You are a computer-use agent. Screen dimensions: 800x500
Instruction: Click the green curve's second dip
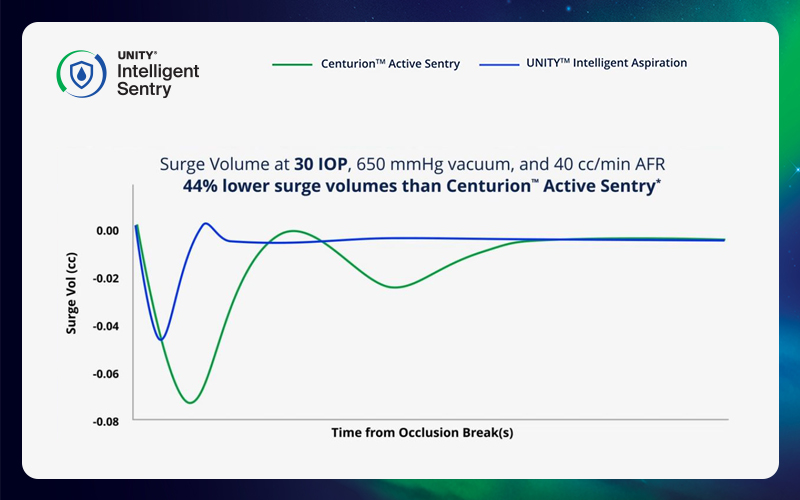point(395,287)
